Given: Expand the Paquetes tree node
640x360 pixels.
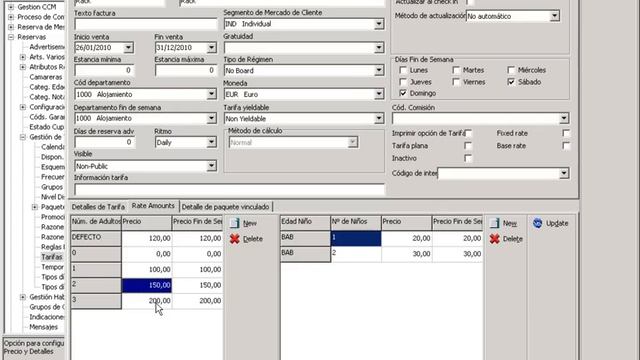Looking at the screenshot, I should point(35,207).
